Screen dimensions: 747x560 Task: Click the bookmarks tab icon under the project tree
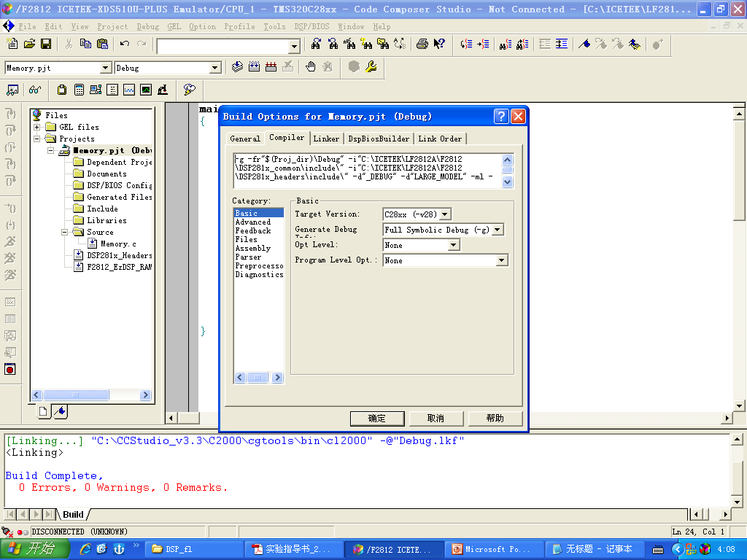(60, 411)
